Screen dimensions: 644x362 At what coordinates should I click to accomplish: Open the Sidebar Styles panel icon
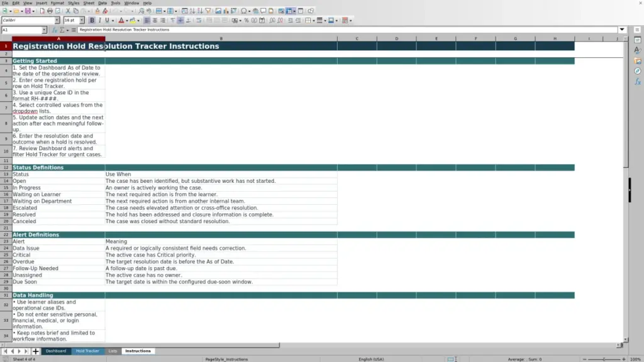(638, 50)
